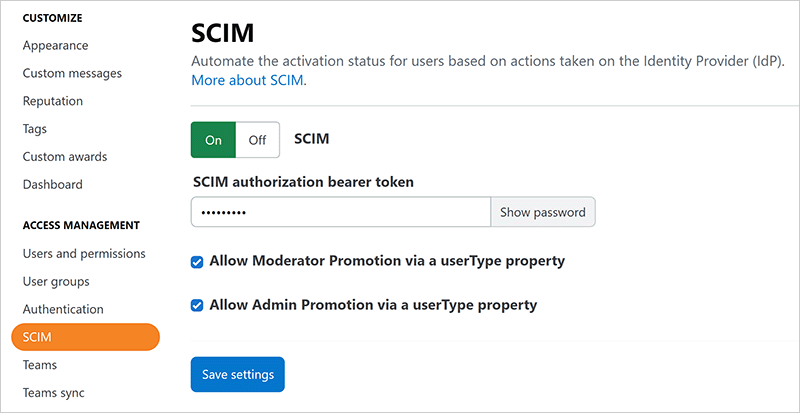This screenshot has height=413, width=800.
Task: Switch SCIM off with the Off button
Action: pos(257,140)
